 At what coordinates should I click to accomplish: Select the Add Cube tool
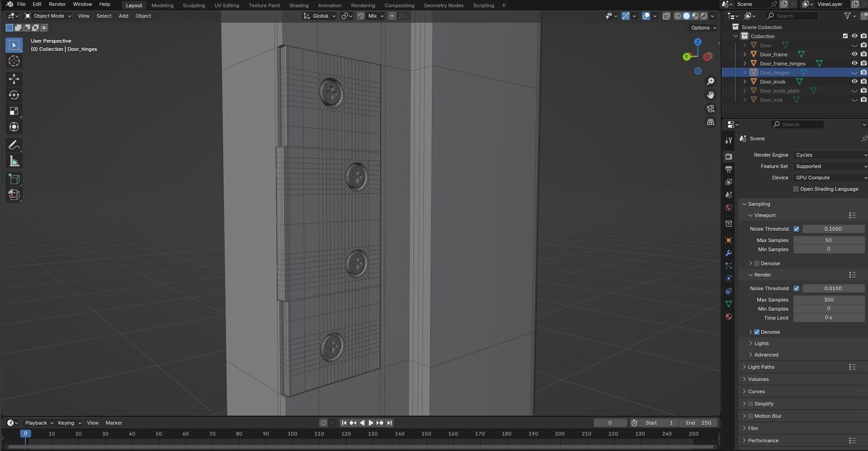tap(14, 179)
